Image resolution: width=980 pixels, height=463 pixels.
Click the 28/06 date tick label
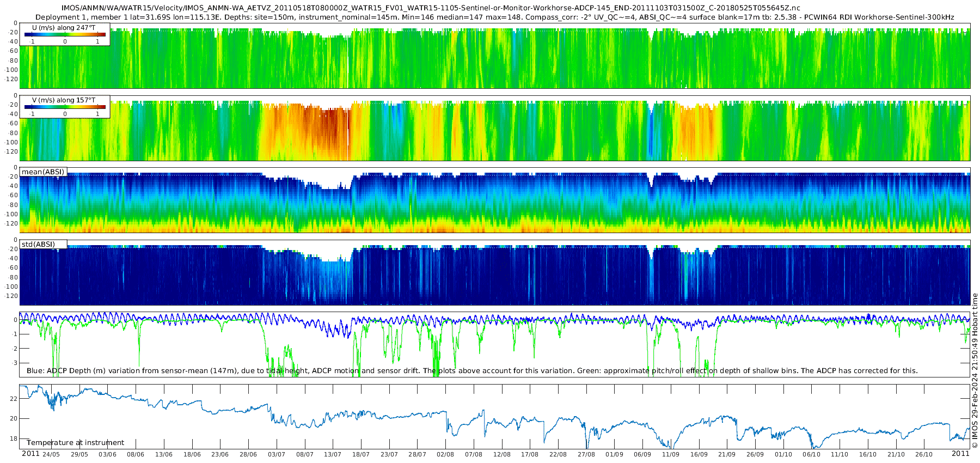[248, 454]
